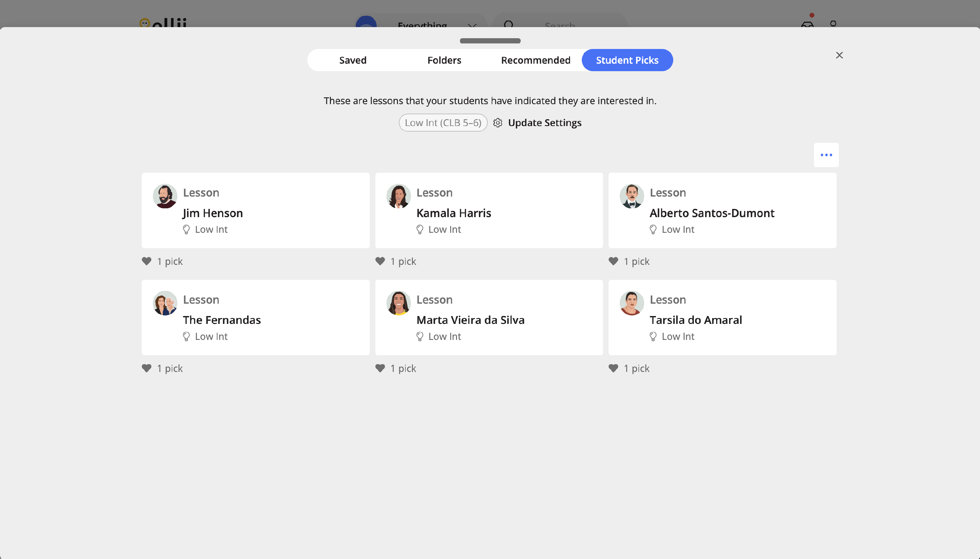Click the Update Settings link
The height and width of the screenshot is (559, 980).
click(544, 123)
